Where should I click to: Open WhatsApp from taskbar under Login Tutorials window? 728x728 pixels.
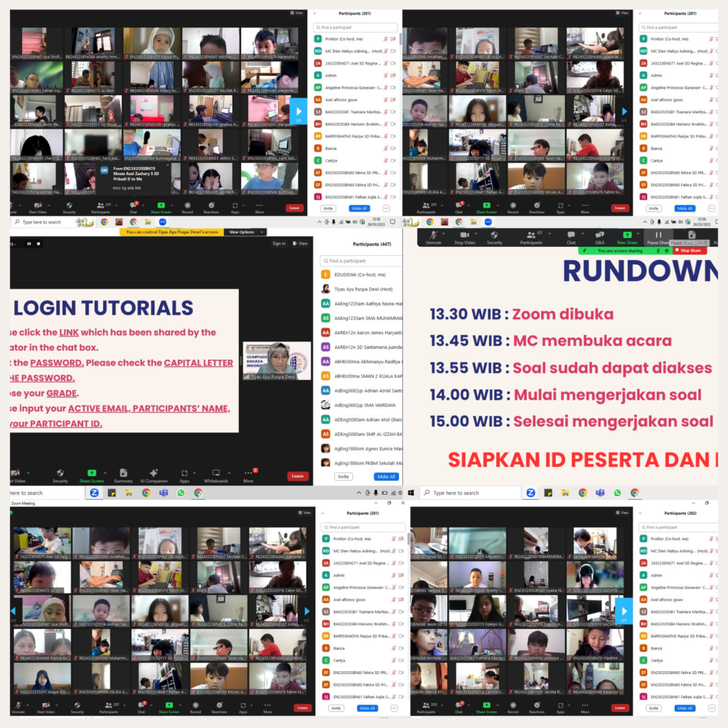pos(181,493)
